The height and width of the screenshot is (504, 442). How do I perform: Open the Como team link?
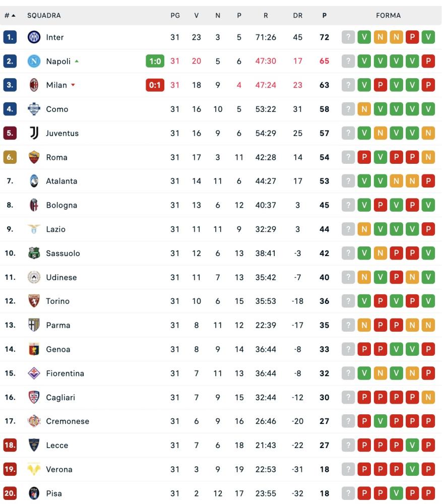point(57,109)
